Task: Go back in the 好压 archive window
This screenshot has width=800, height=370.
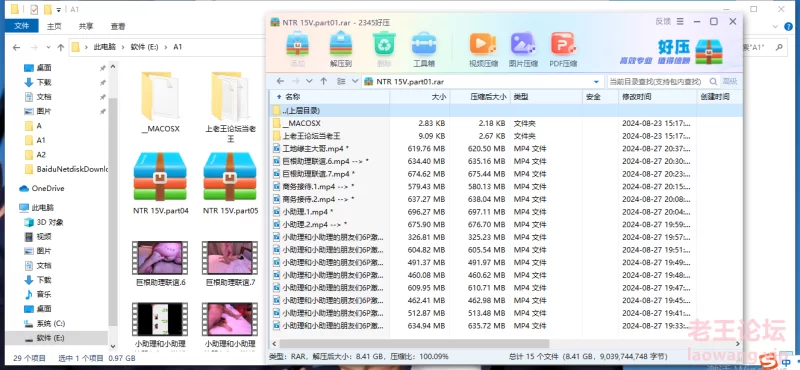Action: 280,81
